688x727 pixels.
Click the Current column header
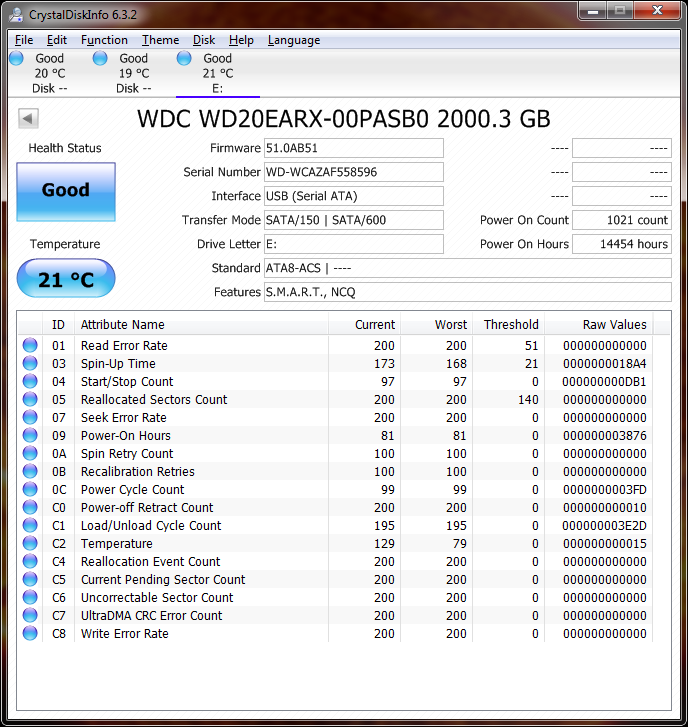click(x=364, y=325)
